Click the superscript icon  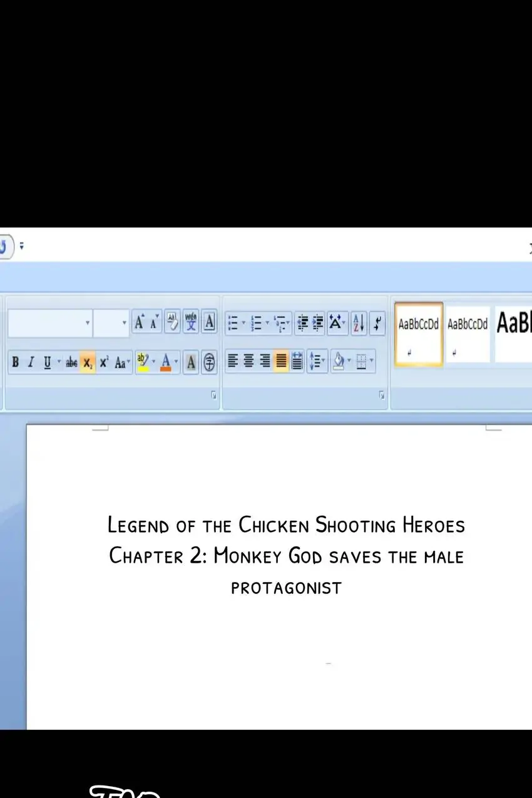104,362
